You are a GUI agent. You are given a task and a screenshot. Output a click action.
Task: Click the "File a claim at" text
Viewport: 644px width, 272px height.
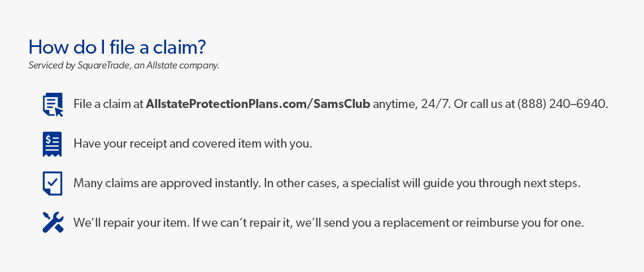pos(108,104)
